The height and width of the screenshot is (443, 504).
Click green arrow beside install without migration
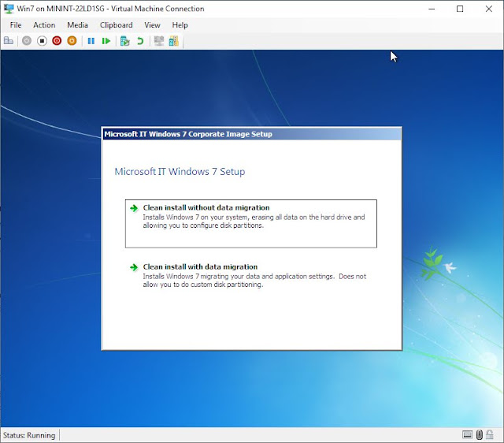coord(134,208)
